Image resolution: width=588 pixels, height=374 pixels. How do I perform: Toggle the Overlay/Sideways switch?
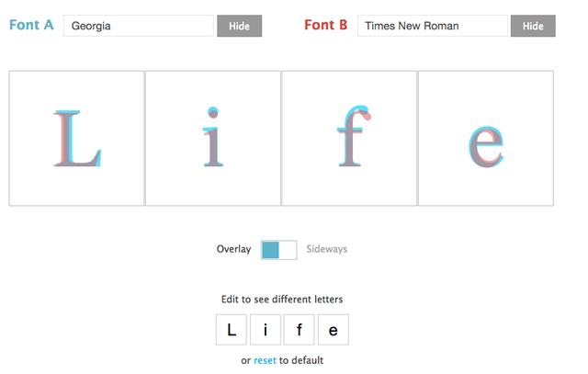coord(279,250)
